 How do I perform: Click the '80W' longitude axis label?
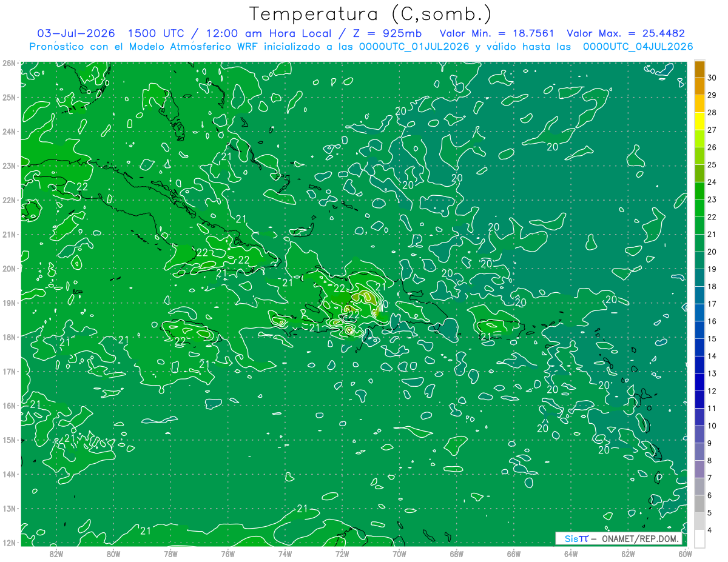pos(113,554)
